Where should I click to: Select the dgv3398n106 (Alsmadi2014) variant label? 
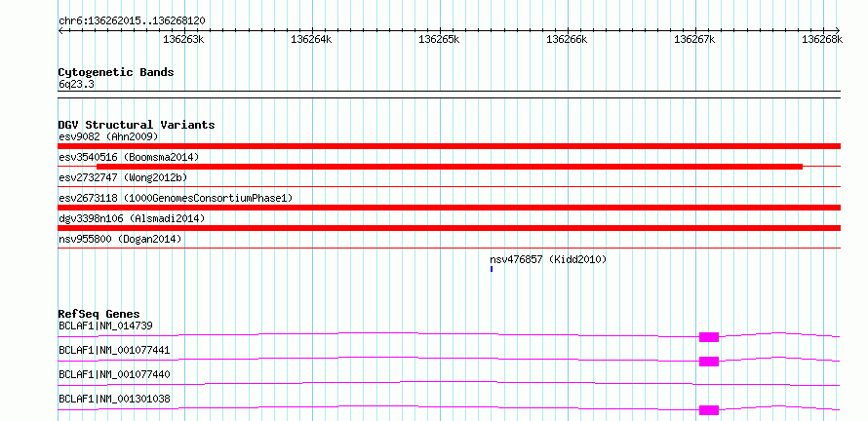[132, 218]
